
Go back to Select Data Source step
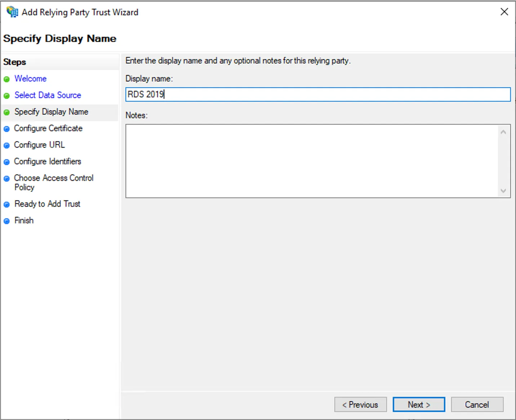pyautogui.click(x=48, y=95)
